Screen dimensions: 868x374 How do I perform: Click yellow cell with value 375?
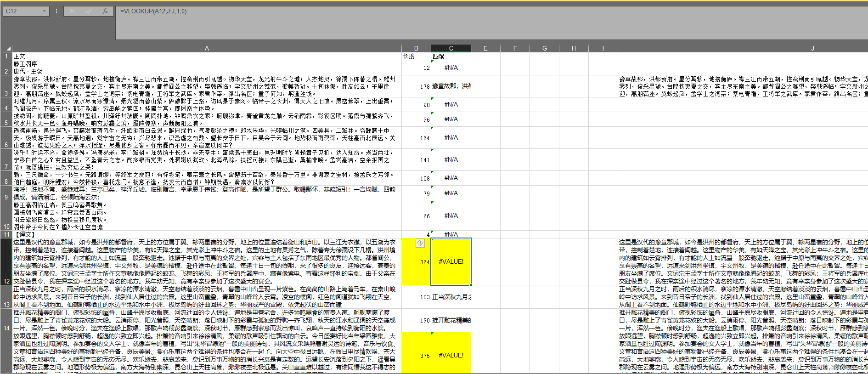tap(416, 353)
